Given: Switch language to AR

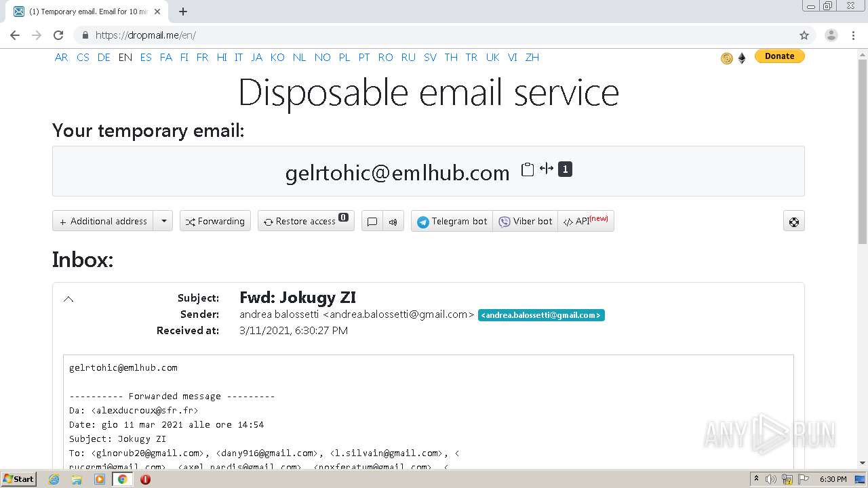Looking at the screenshot, I should [x=61, y=58].
